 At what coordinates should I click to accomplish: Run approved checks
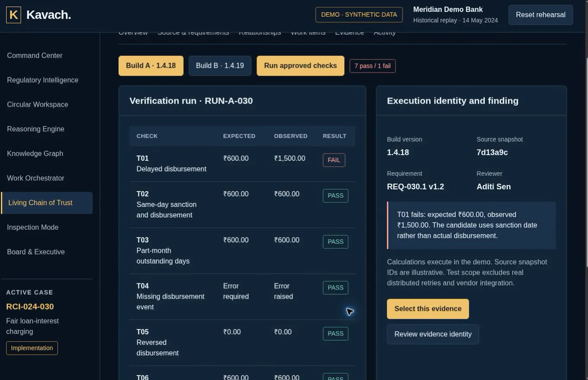click(x=300, y=66)
